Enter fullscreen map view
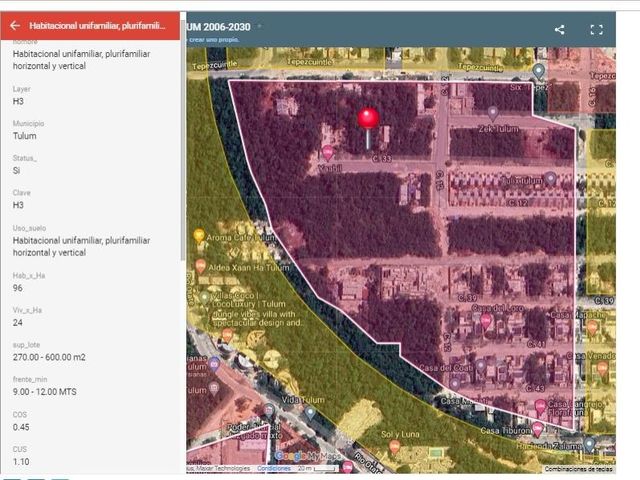This screenshot has height=480, width=640. 596,29
